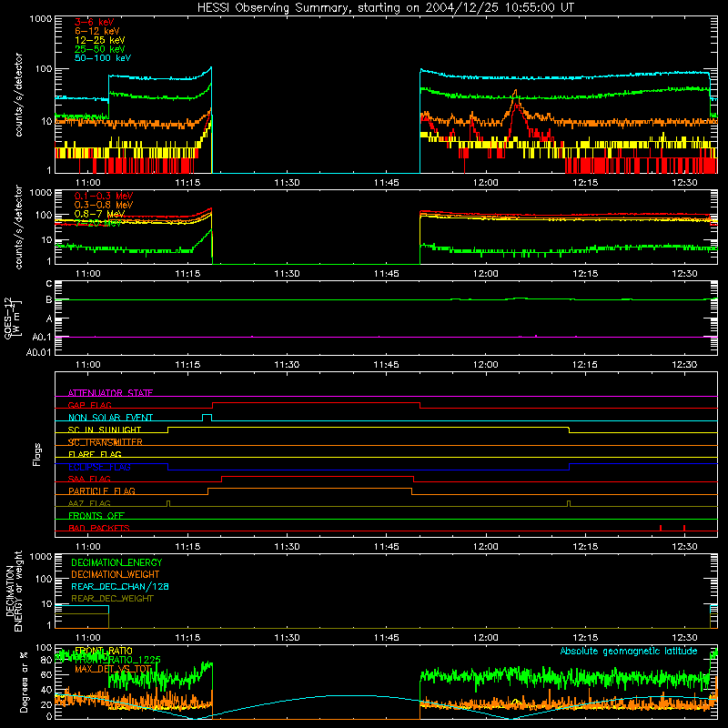The height and width of the screenshot is (728, 728).
Task: Select the SC_IN_SUNLIGHT flag label
Action: (105, 430)
